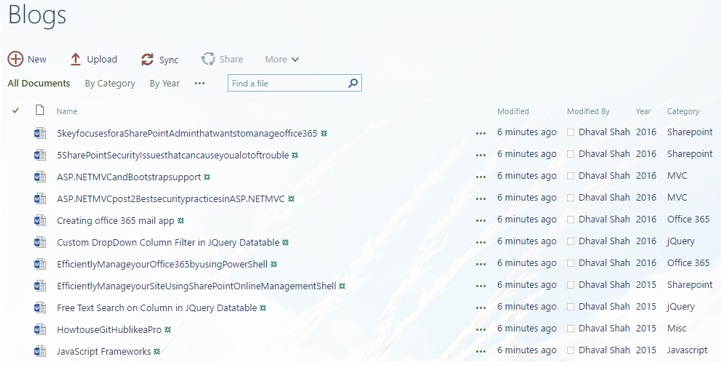Screen dimensions: 721x366
Task: Click the Upload arrow icon
Action: pos(75,59)
